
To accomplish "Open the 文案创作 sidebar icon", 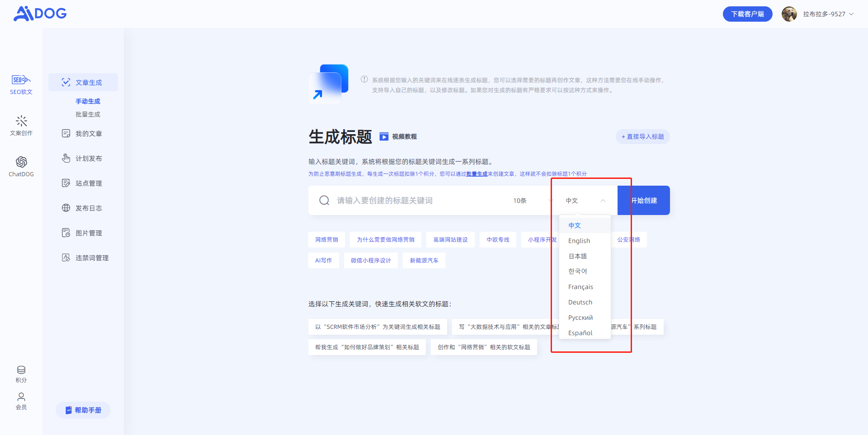I will click(x=21, y=121).
